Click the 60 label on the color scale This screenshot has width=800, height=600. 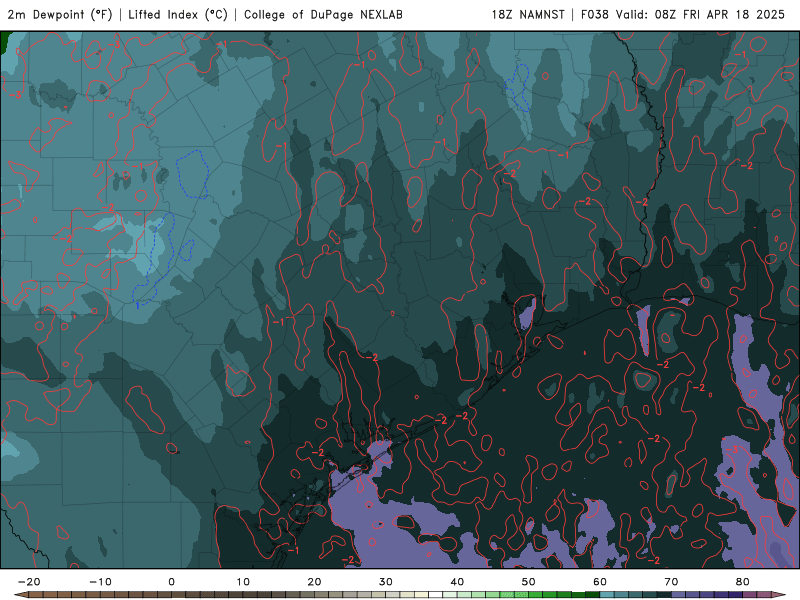pyautogui.click(x=600, y=582)
